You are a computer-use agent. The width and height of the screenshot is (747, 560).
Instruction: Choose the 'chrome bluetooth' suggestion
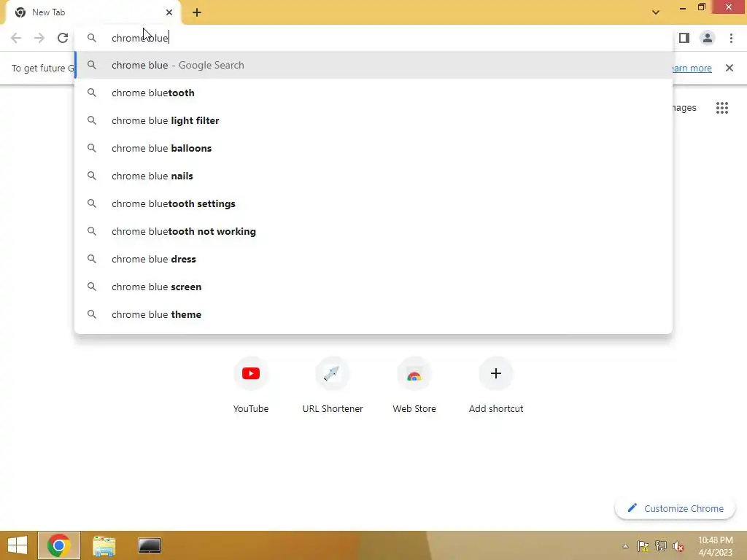[373, 93]
